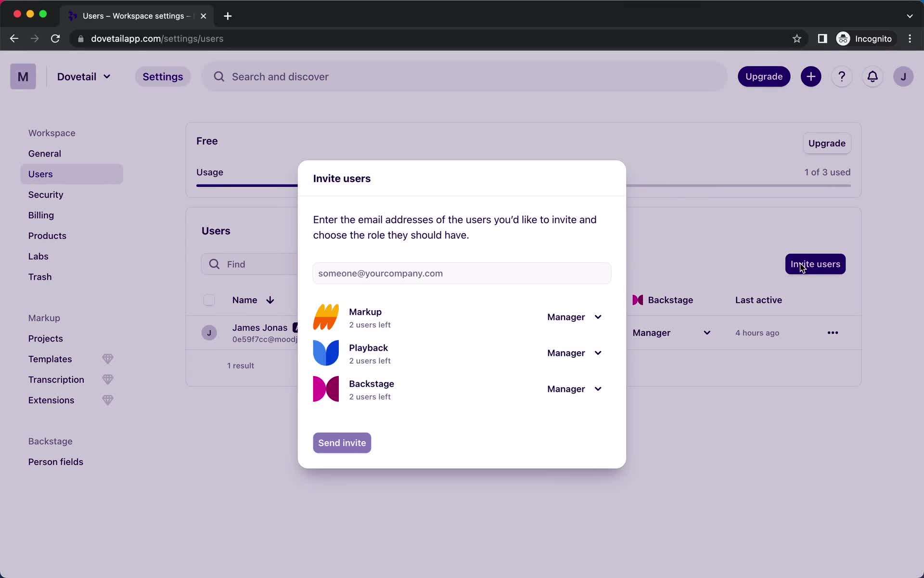
Task: Click the Usage tab label
Action: (210, 172)
